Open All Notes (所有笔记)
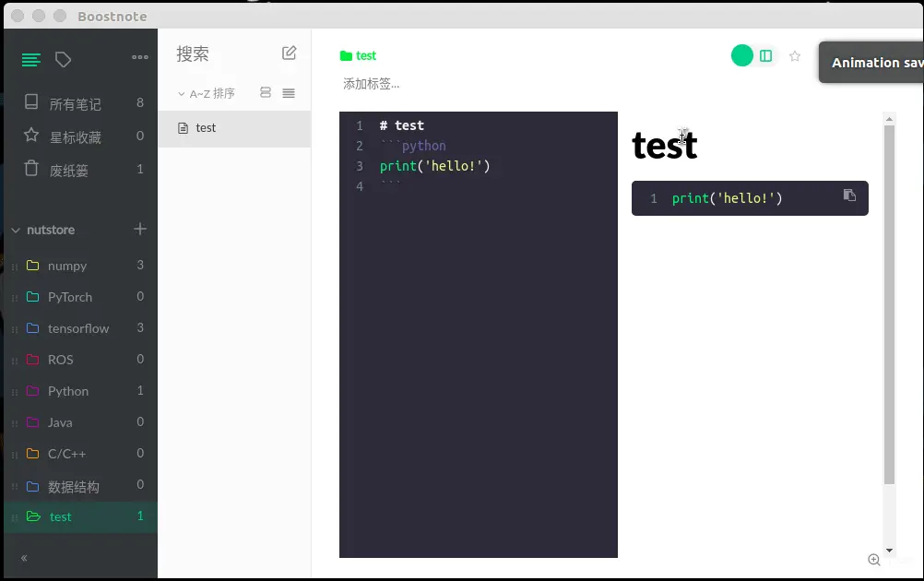The height and width of the screenshot is (581, 924). tap(81, 103)
